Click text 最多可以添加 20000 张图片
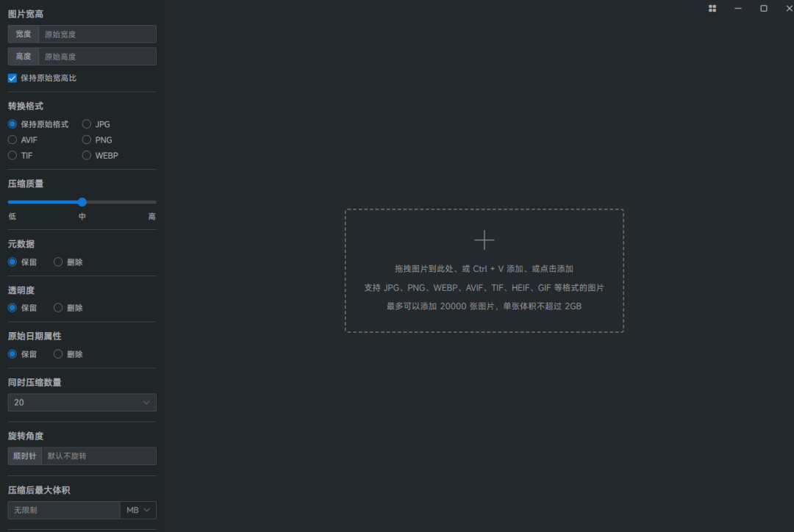Screen dimensions: 794x532 pyautogui.click(x=440, y=306)
